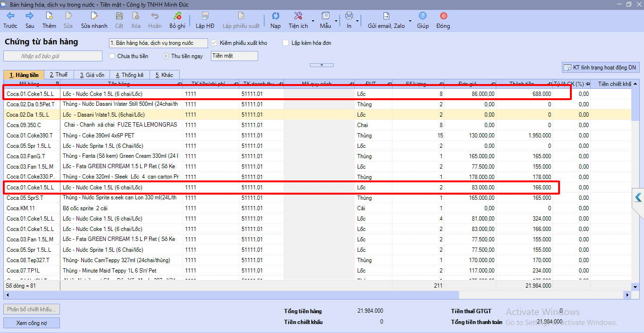Open Gửi email, Zalo dropdown arrow
This screenshot has height=333, width=644.
pyautogui.click(x=410, y=21)
